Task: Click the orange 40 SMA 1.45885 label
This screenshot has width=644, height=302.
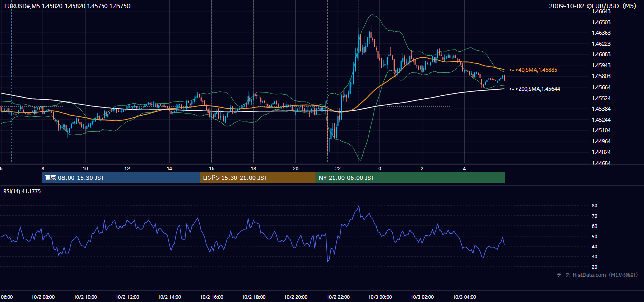Action: (533, 70)
